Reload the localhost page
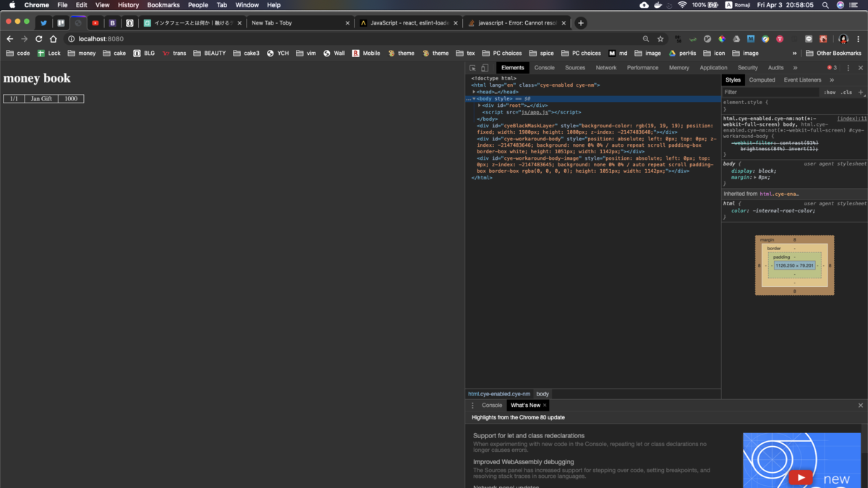The width and height of the screenshot is (868, 488). pos(38,39)
